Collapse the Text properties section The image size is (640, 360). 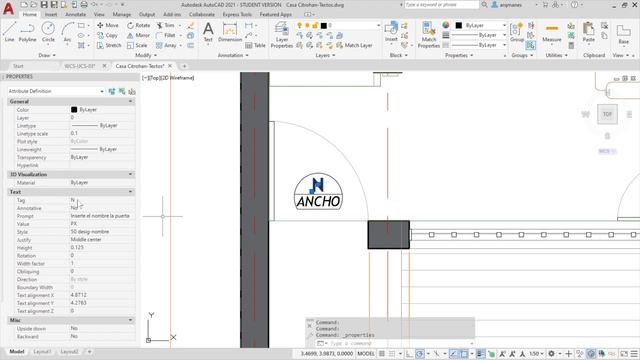pos(131,192)
